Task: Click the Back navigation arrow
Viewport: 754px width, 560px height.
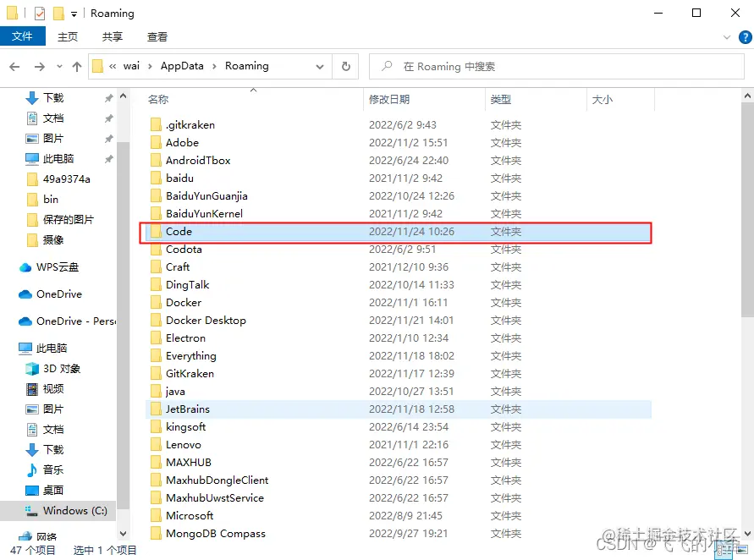Action: click(x=14, y=66)
